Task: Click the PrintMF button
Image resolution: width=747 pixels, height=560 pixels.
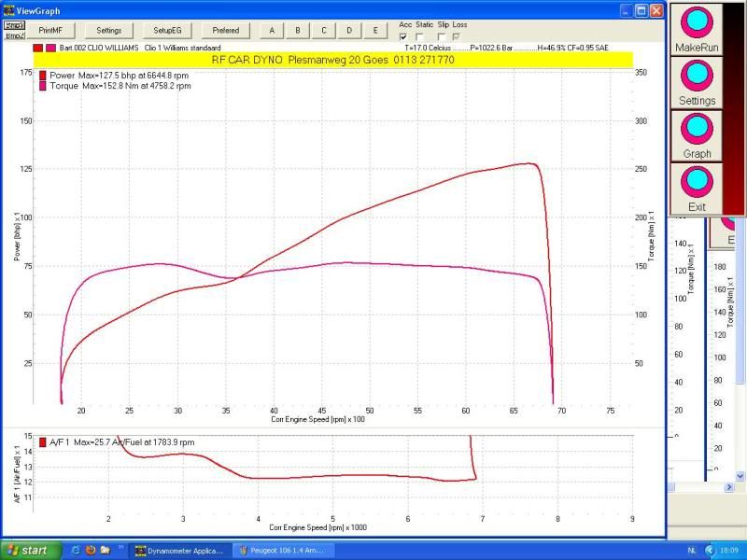Action: (50, 31)
